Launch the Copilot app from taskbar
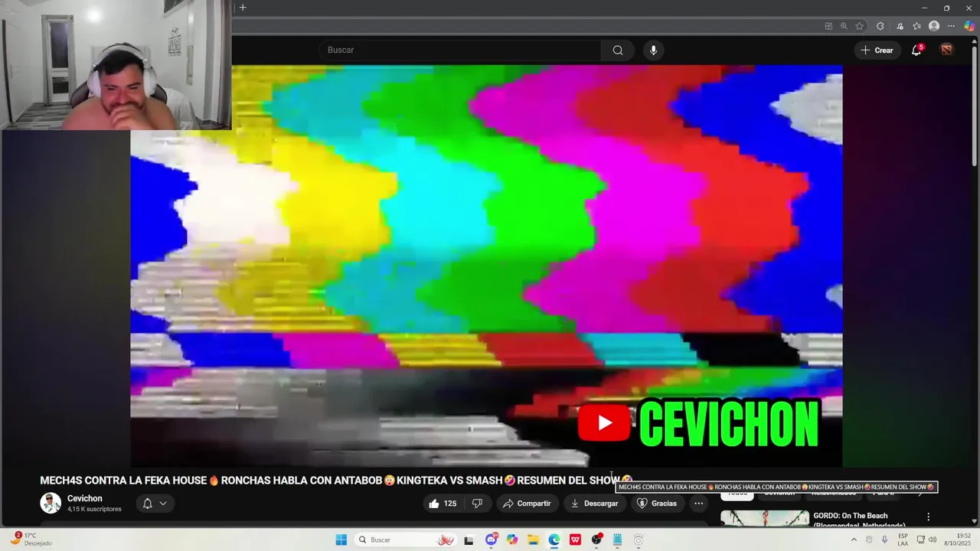Screen dimensions: 980x551 click(512, 540)
